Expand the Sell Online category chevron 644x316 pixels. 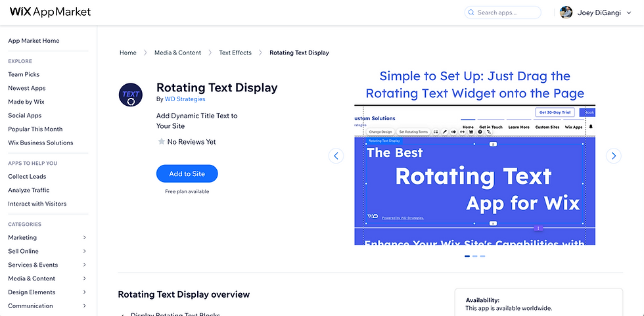tap(84, 251)
